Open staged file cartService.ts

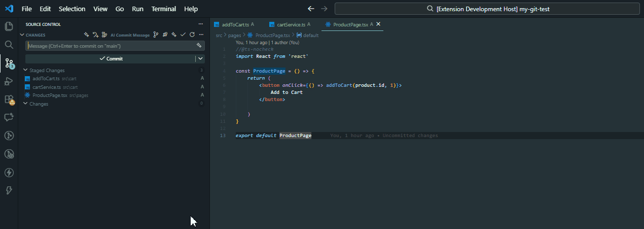(46, 87)
